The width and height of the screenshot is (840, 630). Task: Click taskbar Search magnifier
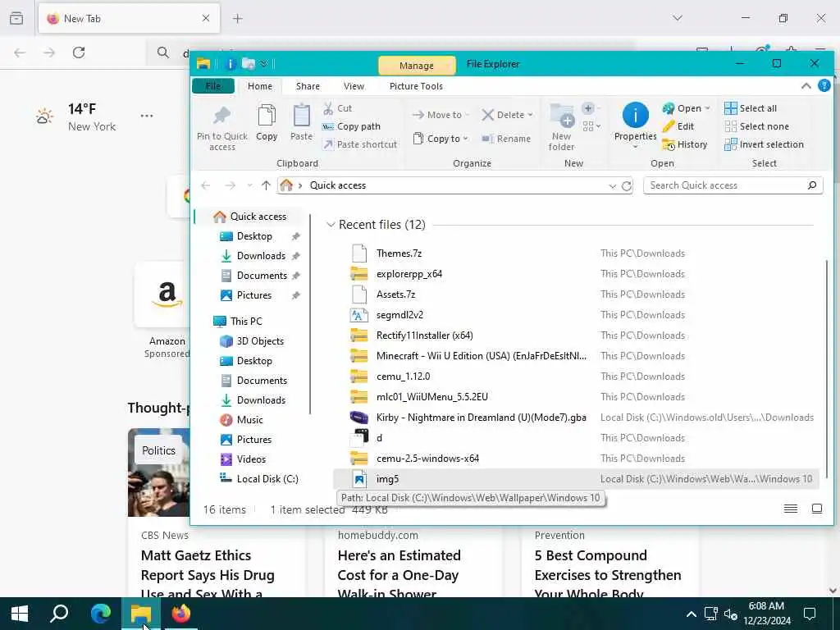[x=59, y=614]
